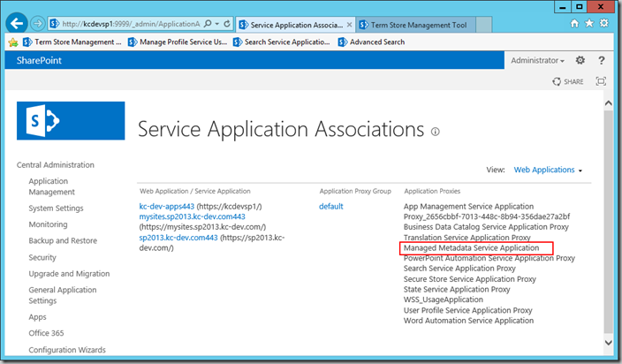
Task: Click the add-to-favorites-bar star icon
Action: pyautogui.click(x=13, y=42)
